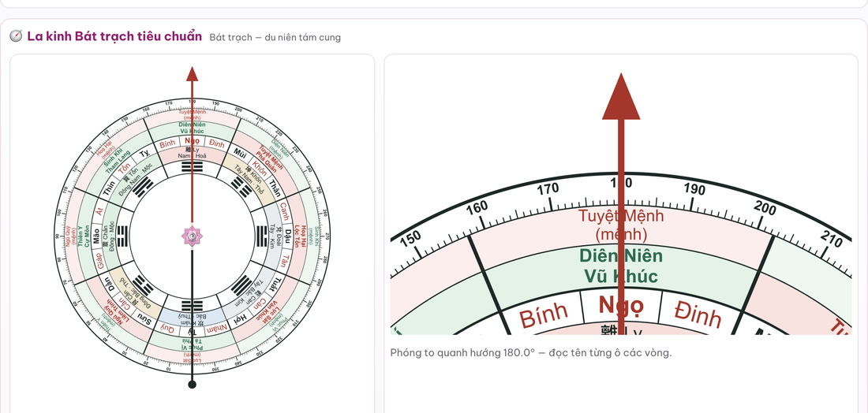The height and width of the screenshot is (413, 868).
Task: Click the Sửu cell on the full compass
Action: (x=144, y=318)
